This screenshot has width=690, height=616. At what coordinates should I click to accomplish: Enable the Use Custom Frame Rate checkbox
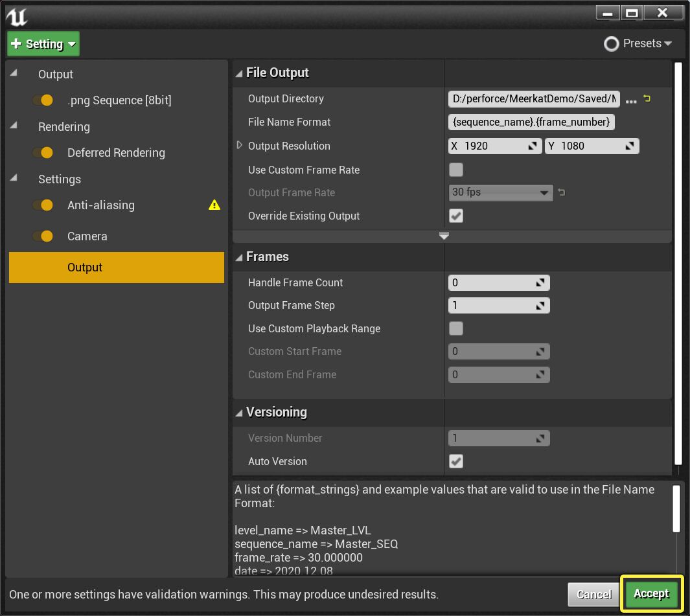coord(456,170)
